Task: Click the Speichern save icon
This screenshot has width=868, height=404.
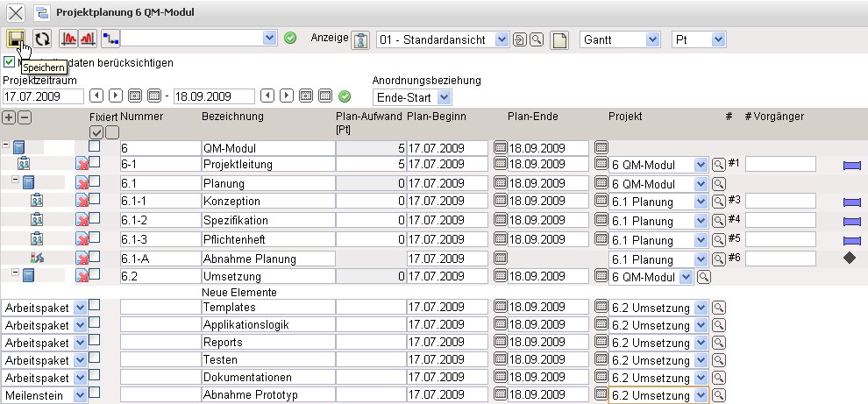Action: (x=16, y=39)
